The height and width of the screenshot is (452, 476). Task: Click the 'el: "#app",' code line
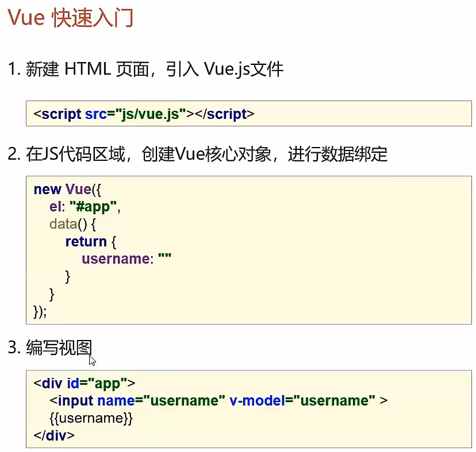pyautogui.click(x=85, y=207)
